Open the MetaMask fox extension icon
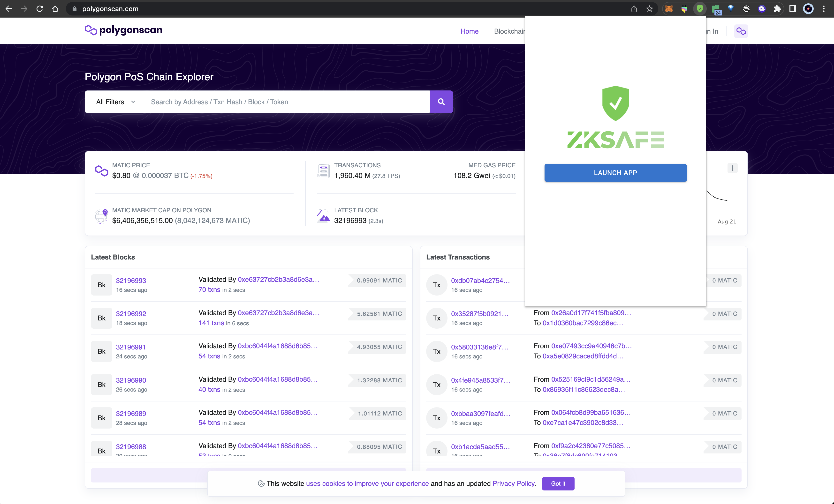Screen dimensions: 834x504 pyautogui.click(x=669, y=9)
